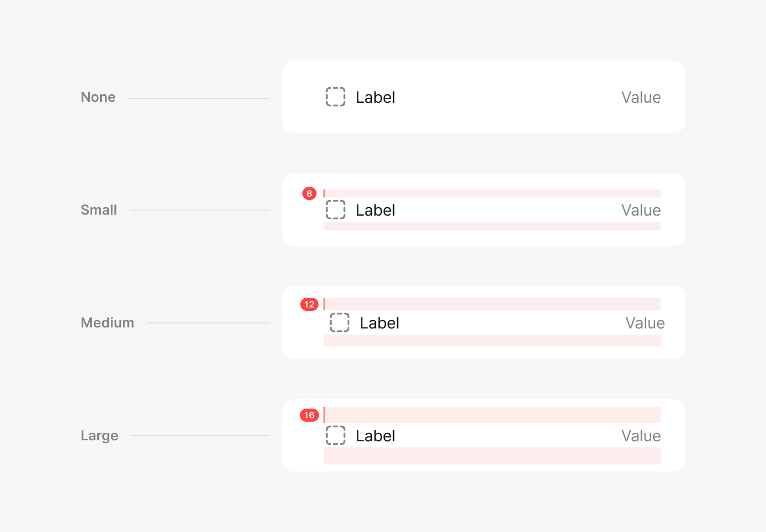The height and width of the screenshot is (532, 766).
Task: Select the "Small" padding heading
Action: pyautogui.click(x=99, y=210)
